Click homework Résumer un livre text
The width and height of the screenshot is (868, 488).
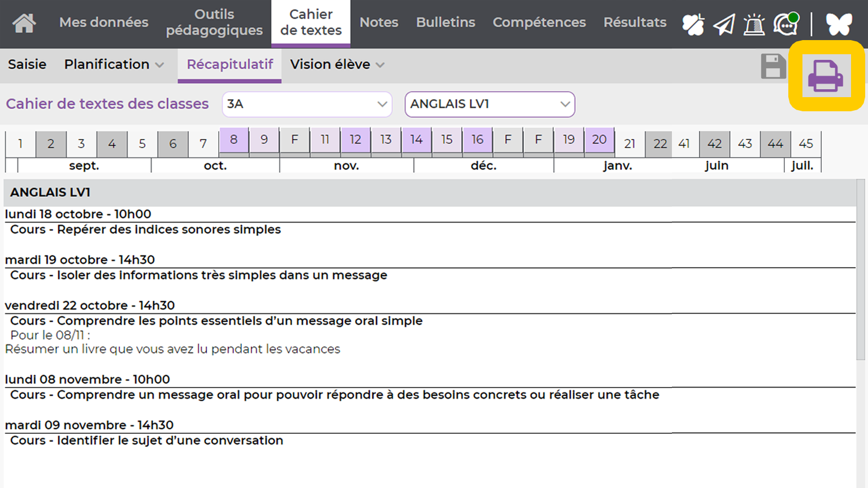(172, 349)
